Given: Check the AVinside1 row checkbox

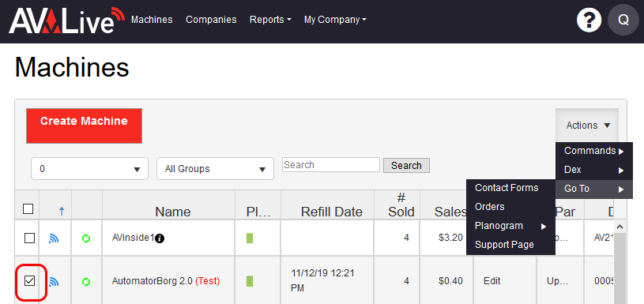Looking at the screenshot, I should pos(29,238).
